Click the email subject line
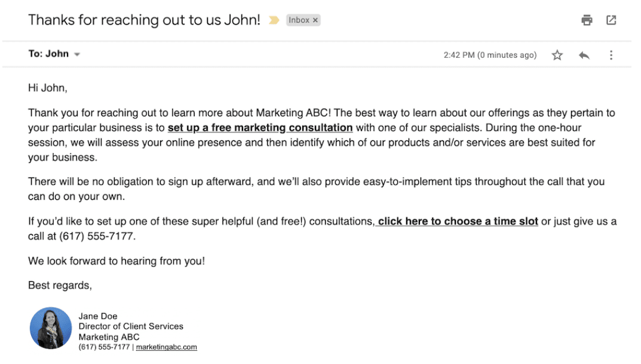 pos(143,20)
